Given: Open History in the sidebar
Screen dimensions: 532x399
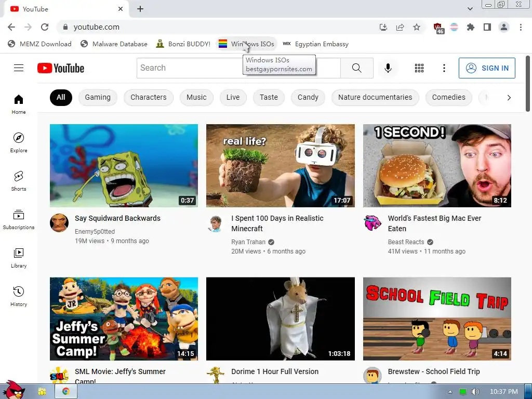Looking at the screenshot, I should pyautogui.click(x=19, y=296).
